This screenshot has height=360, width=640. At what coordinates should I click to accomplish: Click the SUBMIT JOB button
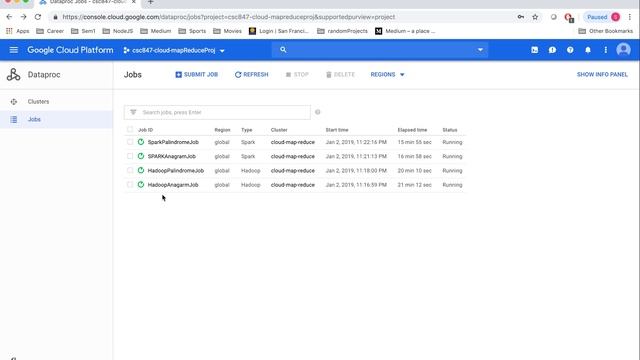(197, 75)
